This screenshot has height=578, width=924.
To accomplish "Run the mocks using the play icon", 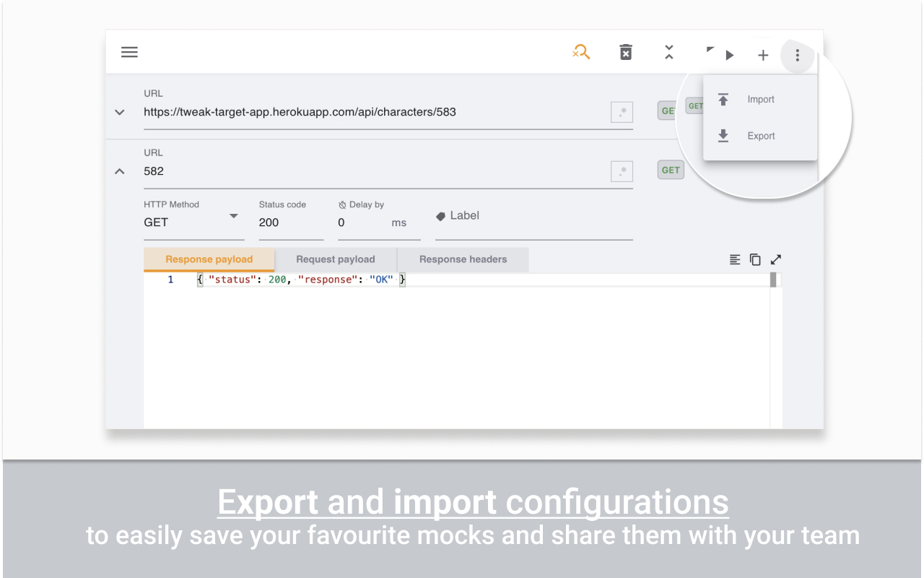I will (x=729, y=54).
